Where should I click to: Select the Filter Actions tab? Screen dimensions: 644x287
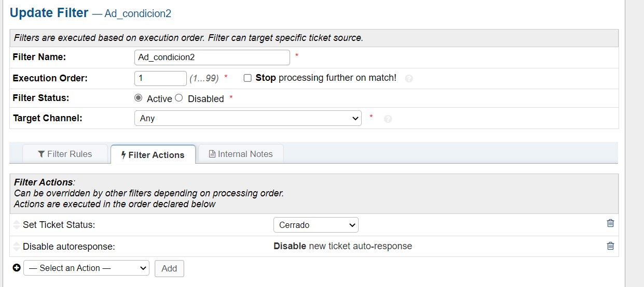click(x=153, y=154)
